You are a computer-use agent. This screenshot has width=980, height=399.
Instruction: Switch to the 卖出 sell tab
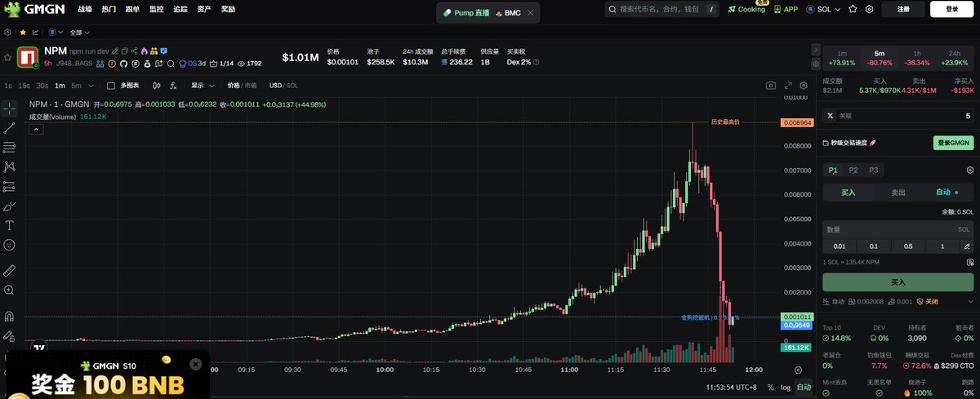pyautogui.click(x=898, y=193)
